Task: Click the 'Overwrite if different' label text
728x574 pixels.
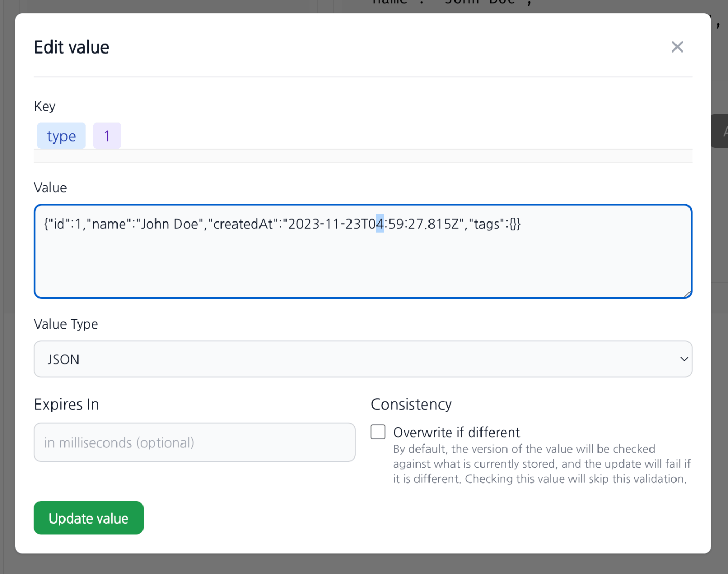Action: 457,432
